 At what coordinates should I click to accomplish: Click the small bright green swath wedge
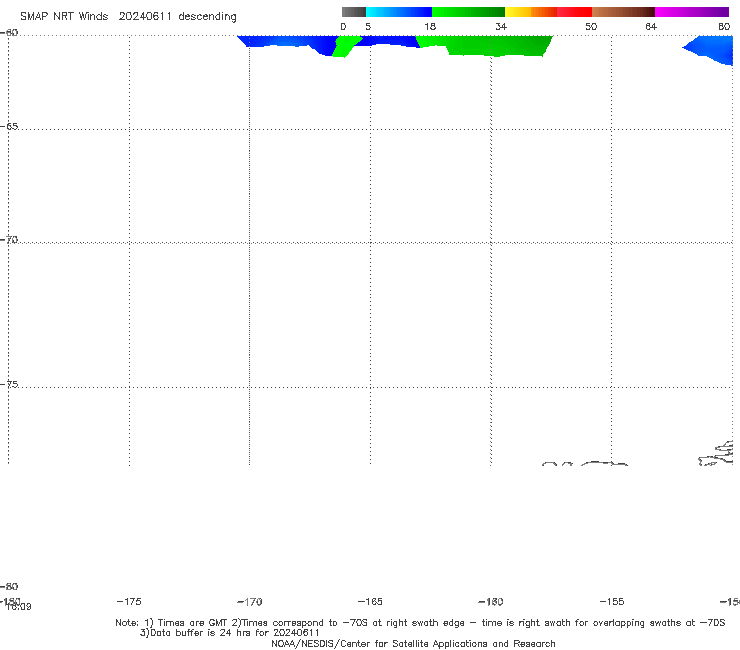tap(346, 46)
